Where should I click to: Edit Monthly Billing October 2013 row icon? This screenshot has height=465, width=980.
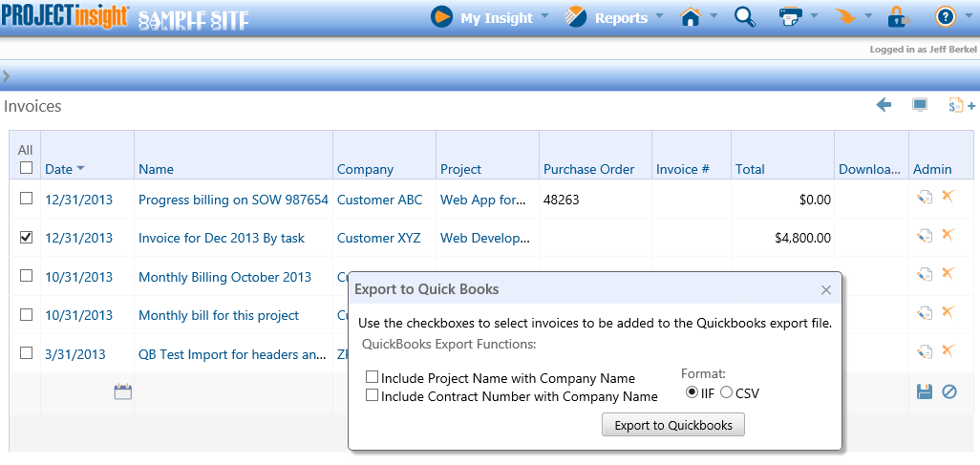point(925,274)
